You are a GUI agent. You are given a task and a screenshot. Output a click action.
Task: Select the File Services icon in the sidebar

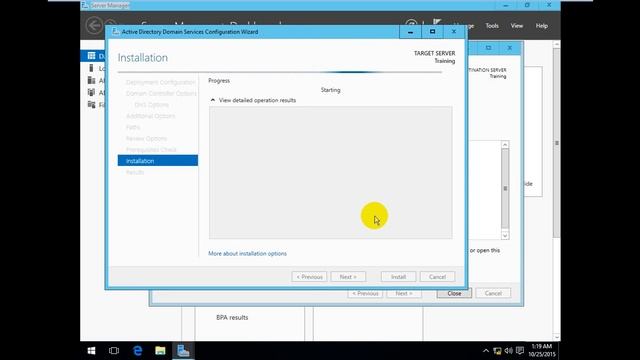pyautogui.click(x=91, y=105)
